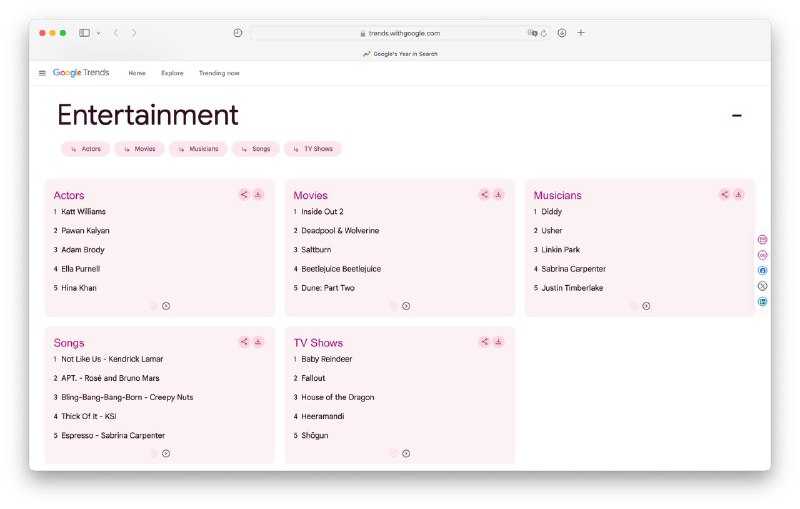Jump to Movies category chip
This screenshot has width=800, height=509.
point(139,149)
